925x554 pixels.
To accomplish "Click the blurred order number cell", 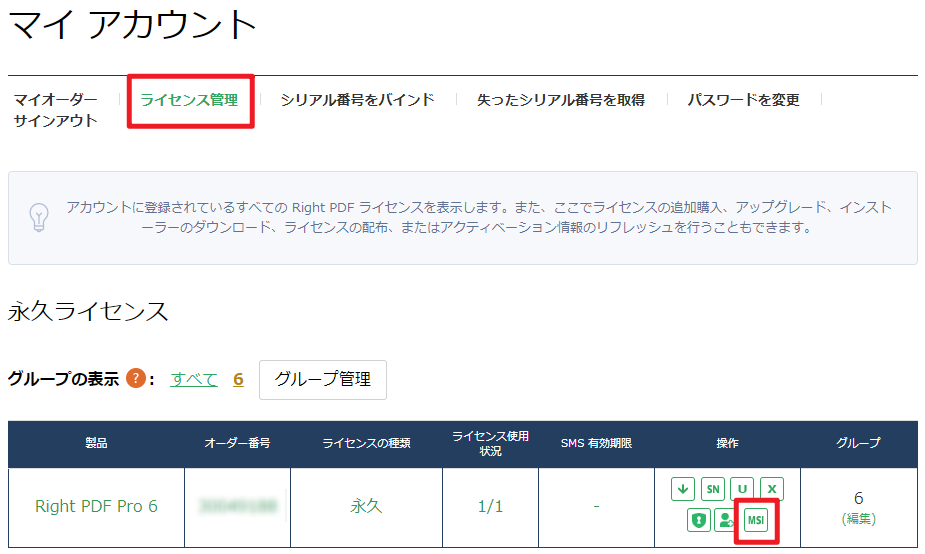I will tap(238, 506).
